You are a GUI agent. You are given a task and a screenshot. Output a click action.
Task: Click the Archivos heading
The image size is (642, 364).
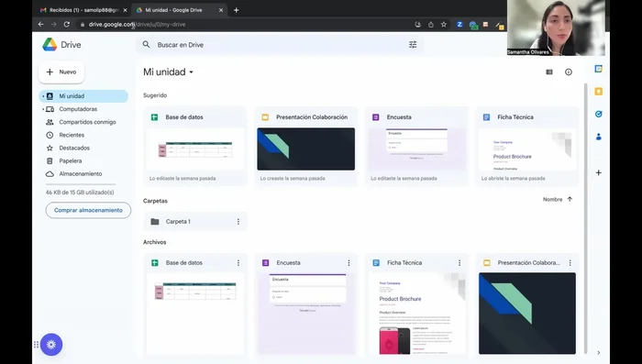pyautogui.click(x=154, y=242)
